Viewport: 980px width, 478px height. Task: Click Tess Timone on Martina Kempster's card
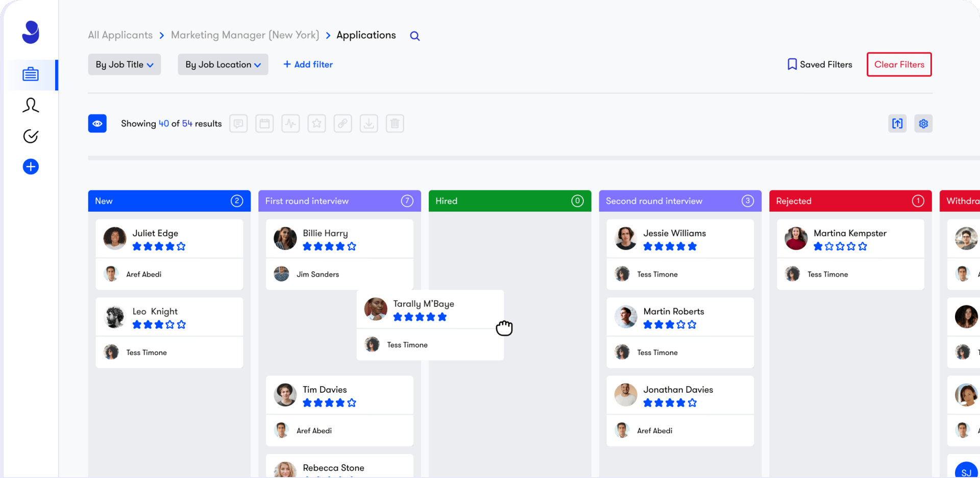828,274
